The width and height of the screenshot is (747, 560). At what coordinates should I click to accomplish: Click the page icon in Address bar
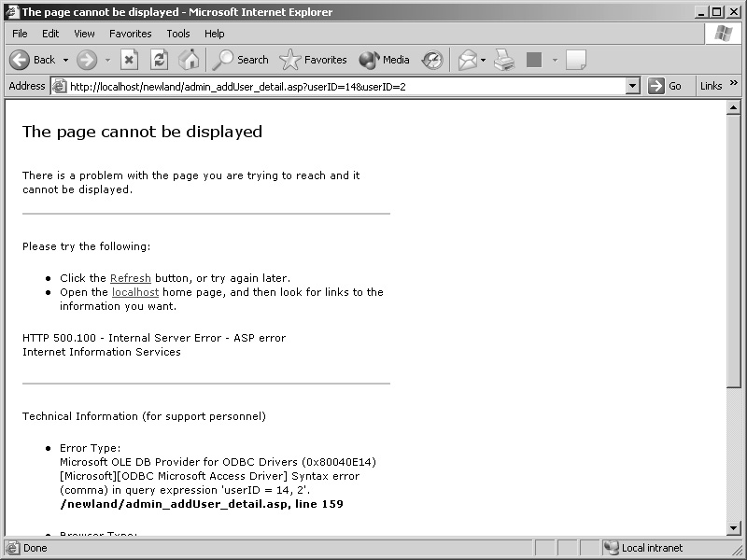click(x=59, y=86)
